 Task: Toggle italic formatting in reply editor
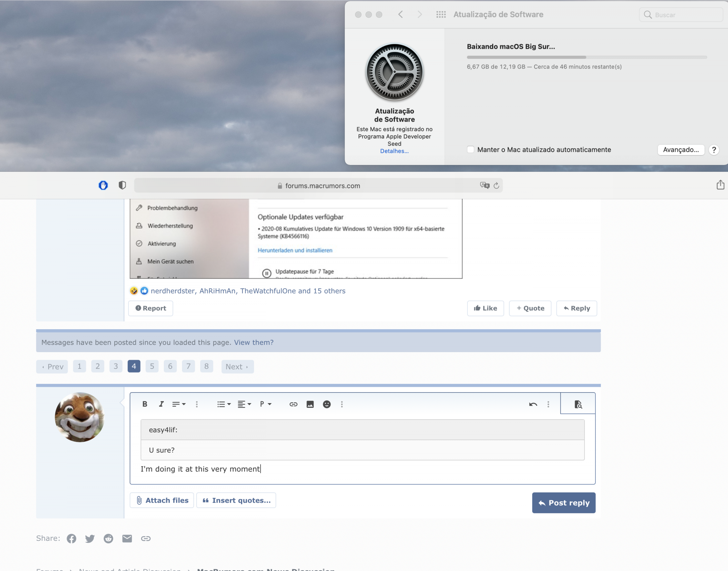click(x=161, y=404)
